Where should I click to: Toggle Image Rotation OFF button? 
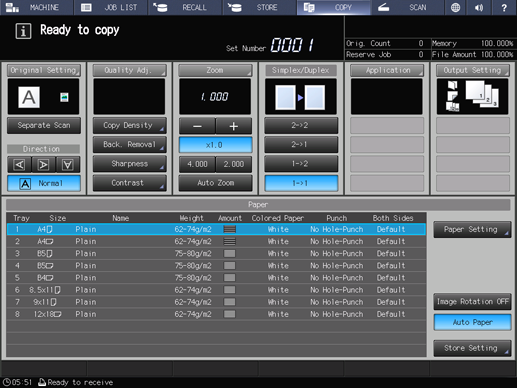(472, 302)
